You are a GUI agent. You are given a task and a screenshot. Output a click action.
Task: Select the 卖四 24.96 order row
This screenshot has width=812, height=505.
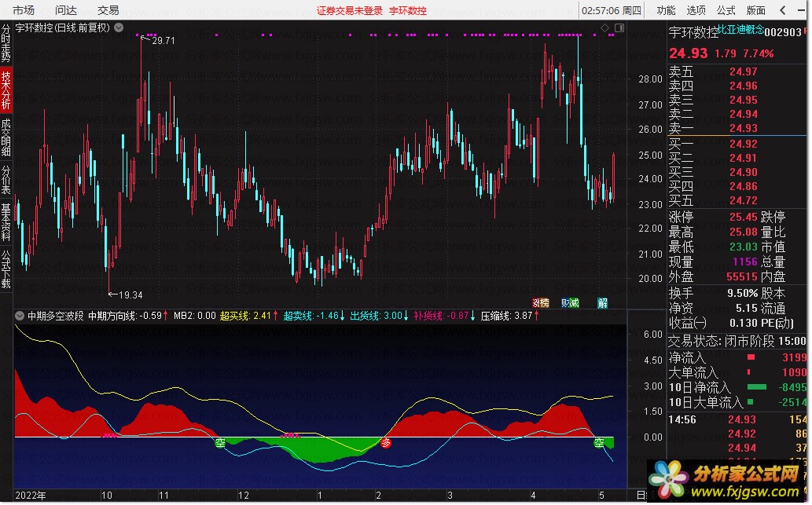[x=737, y=86]
